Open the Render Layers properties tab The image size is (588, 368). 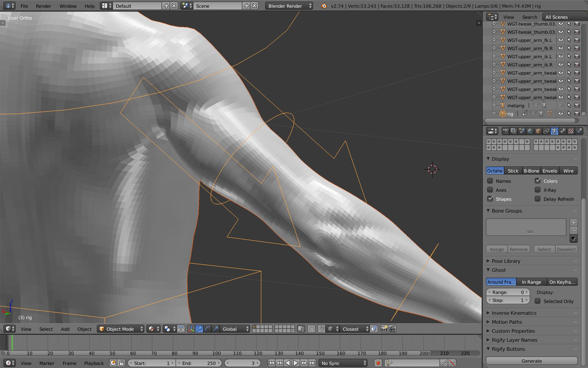pos(514,131)
